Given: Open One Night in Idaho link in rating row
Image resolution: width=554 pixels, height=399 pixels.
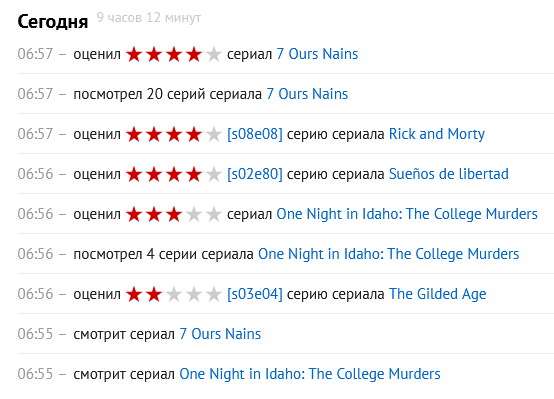Looking at the screenshot, I should click(407, 214).
